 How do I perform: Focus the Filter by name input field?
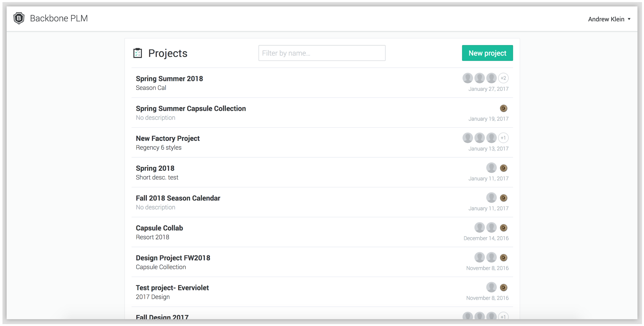322,53
